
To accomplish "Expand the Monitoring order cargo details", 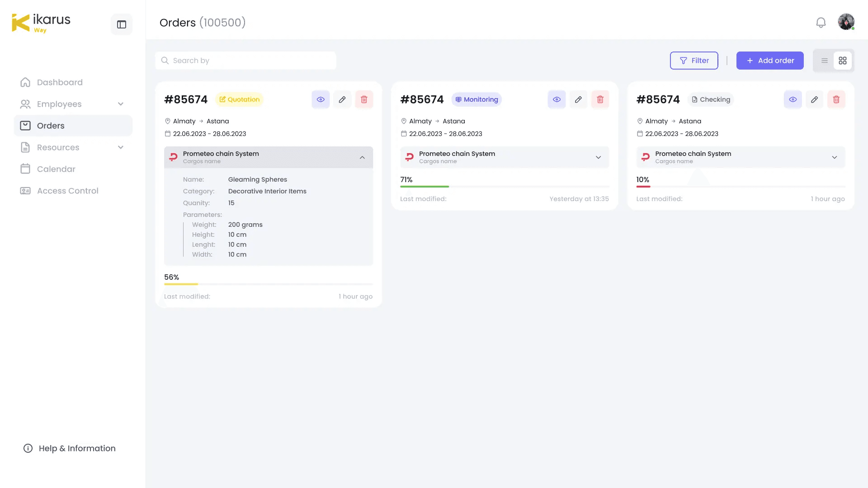I will click(598, 157).
